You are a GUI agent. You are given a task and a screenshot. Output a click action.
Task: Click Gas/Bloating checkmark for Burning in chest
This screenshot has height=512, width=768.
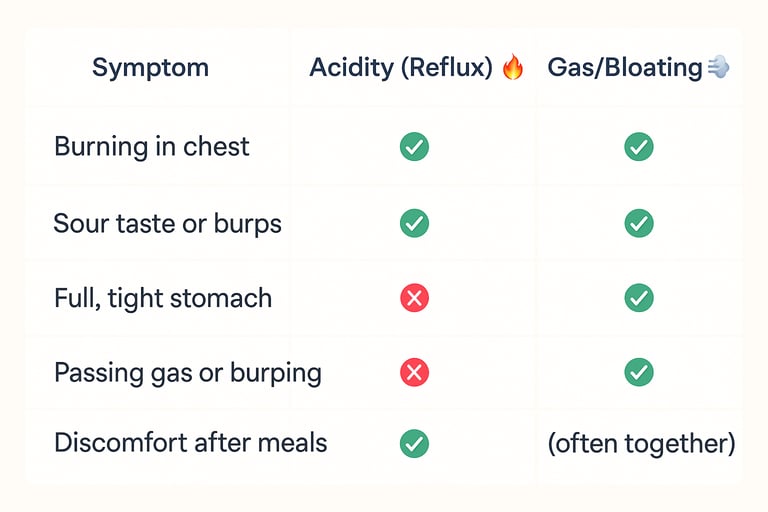639,147
